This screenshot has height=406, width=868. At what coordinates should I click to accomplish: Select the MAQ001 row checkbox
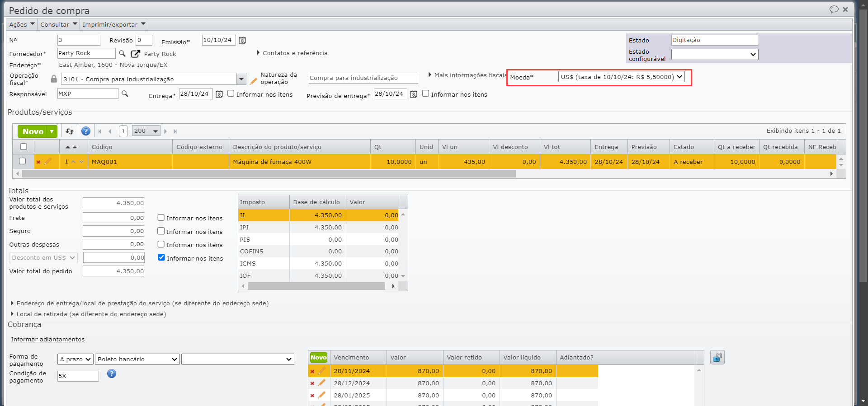(x=23, y=161)
